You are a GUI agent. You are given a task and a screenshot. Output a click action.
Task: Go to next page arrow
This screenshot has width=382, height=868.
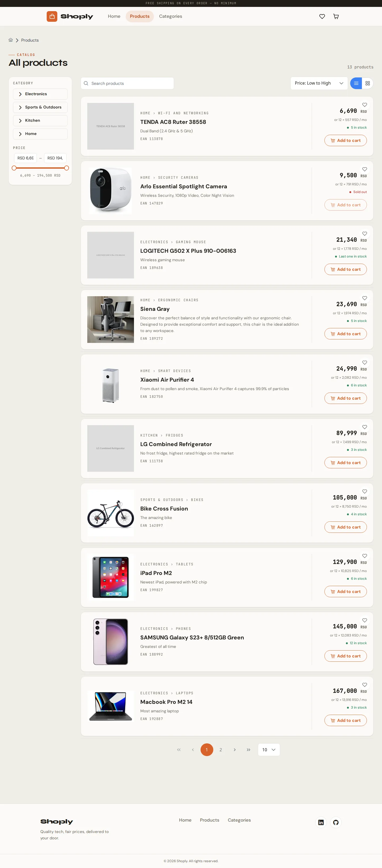point(235,749)
